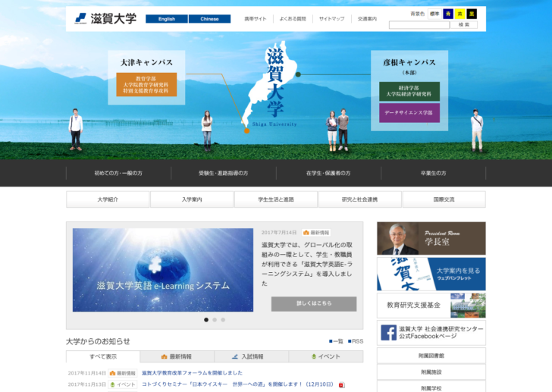Select 入試情報 news tab
This screenshot has width=552, height=392.
[252, 356]
